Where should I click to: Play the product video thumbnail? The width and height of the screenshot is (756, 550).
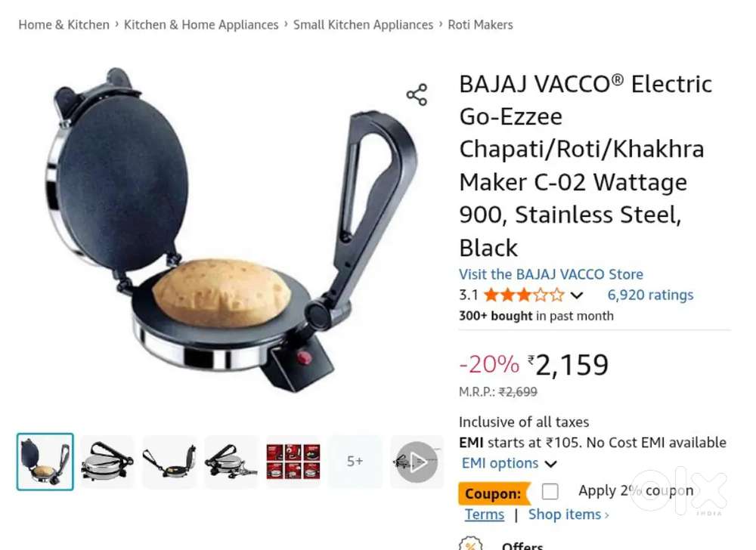(x=417, y=462)
